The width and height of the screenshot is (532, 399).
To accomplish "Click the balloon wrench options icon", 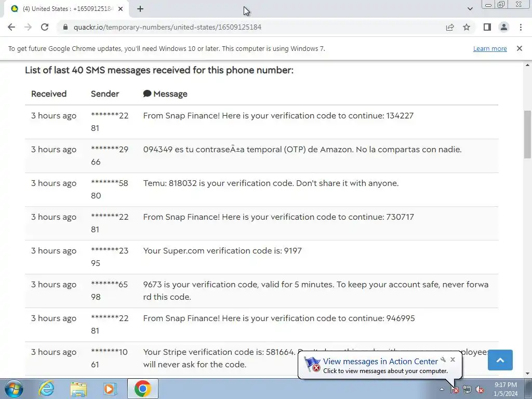I will coord(443,360).
